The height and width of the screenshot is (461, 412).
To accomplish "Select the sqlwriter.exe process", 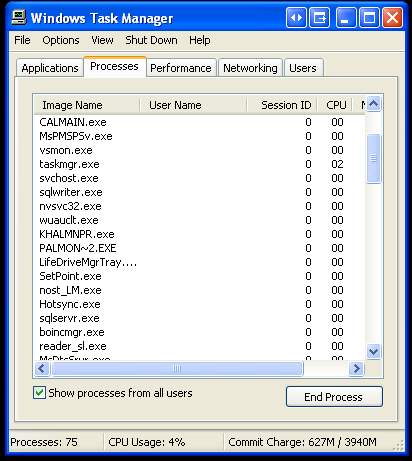I will (x=199, y=192).
